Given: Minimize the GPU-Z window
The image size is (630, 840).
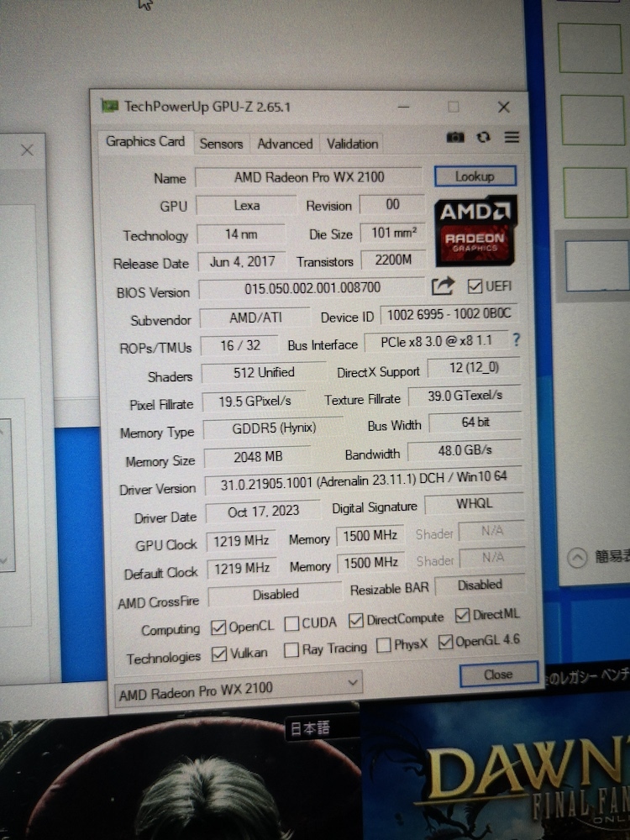Looking at the screenshot, I should [404, 108].
